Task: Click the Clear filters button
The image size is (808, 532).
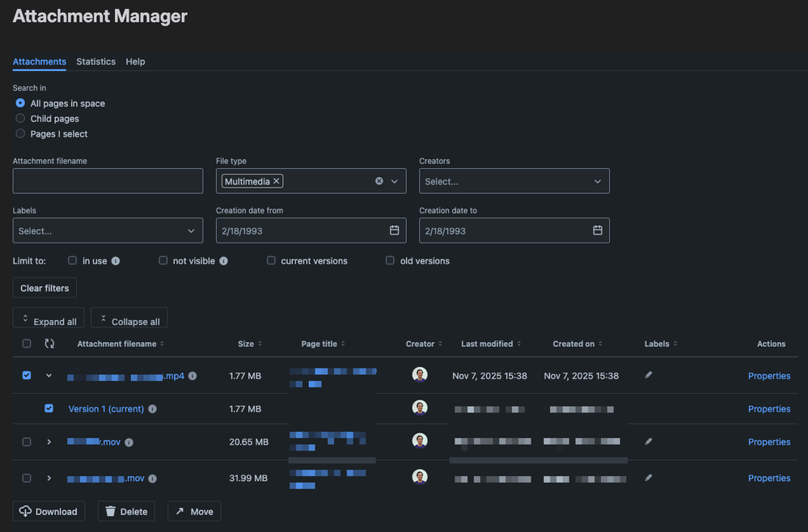Action: (x=44, y=288)
